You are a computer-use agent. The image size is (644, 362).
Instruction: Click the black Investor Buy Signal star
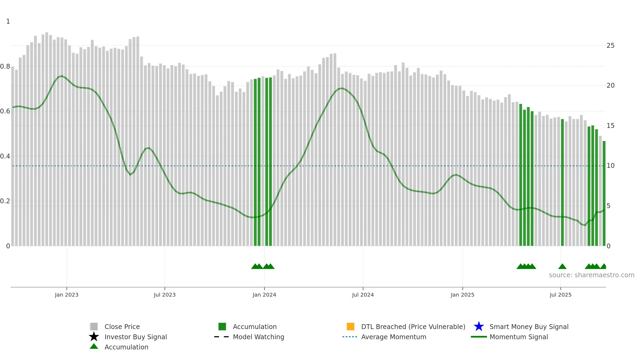pyautogui.click(x=94, y=337)
